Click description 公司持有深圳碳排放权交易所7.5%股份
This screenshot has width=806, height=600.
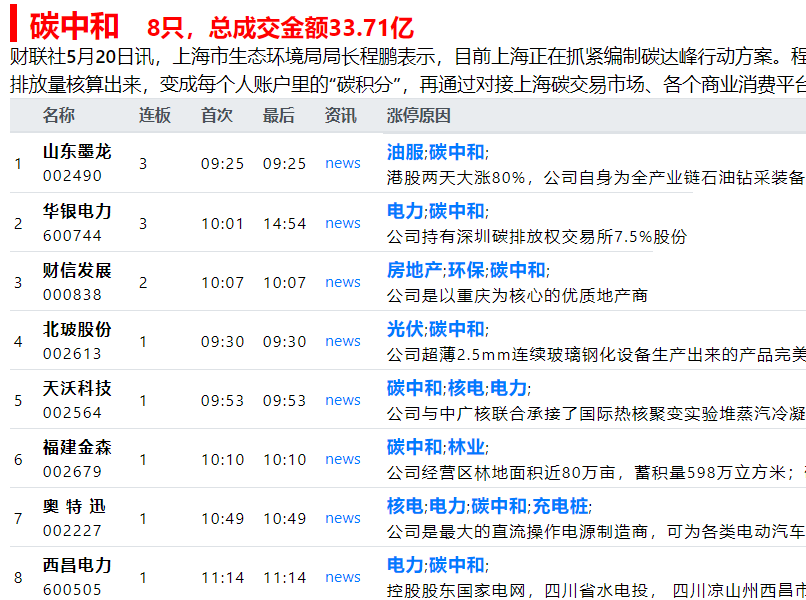(x=537, y=237)
